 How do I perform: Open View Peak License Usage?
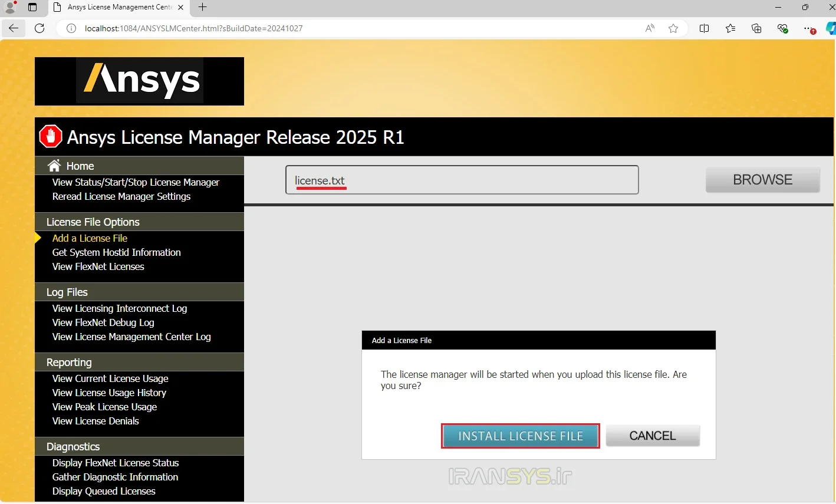104,407
